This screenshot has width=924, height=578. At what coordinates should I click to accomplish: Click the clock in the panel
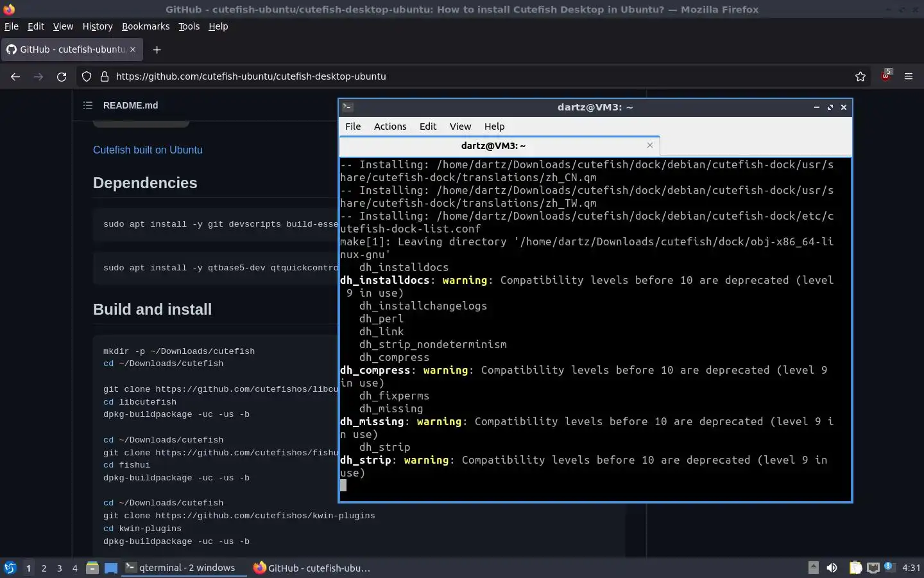point(911,568)
